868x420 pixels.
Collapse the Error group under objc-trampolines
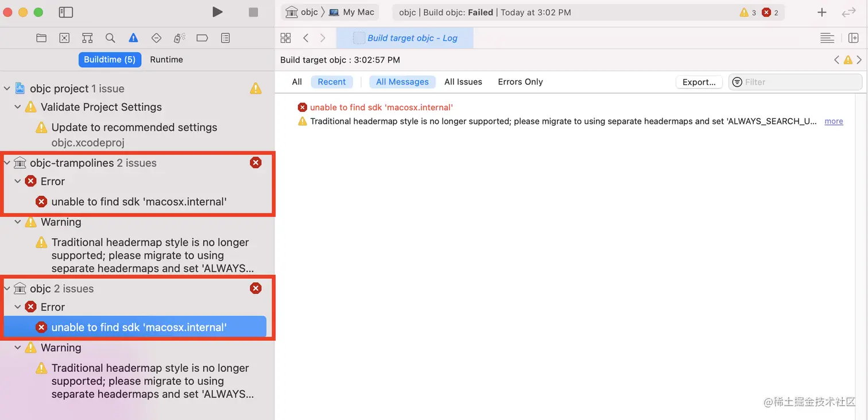click(x=18, y=181)
